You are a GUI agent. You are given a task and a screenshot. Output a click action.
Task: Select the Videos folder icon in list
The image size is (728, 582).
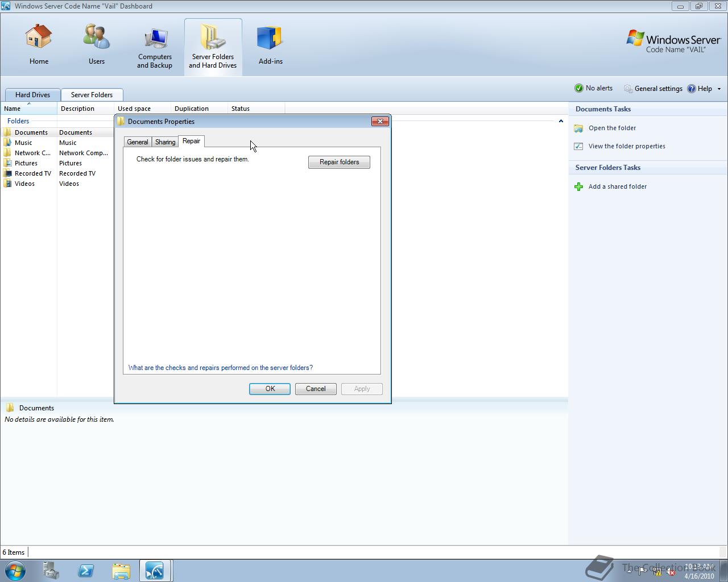coord(7,184)
